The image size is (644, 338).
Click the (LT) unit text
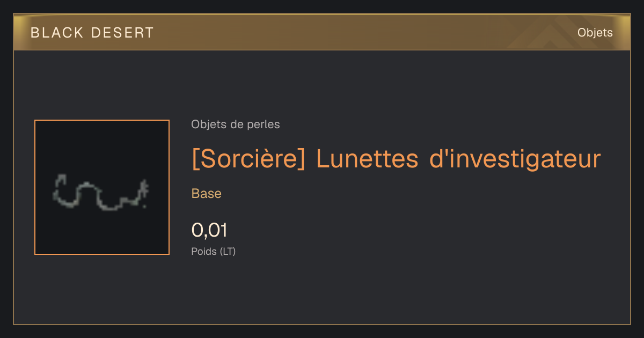(x=228, y=251)
